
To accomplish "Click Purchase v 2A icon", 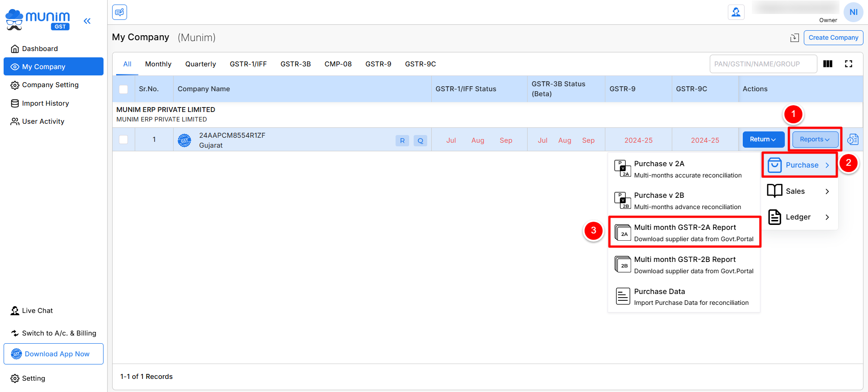I will pyautogui.click(x=623, y=168).
